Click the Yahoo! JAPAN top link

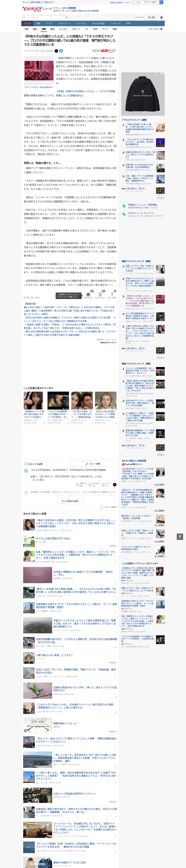(x=116, y=2)
